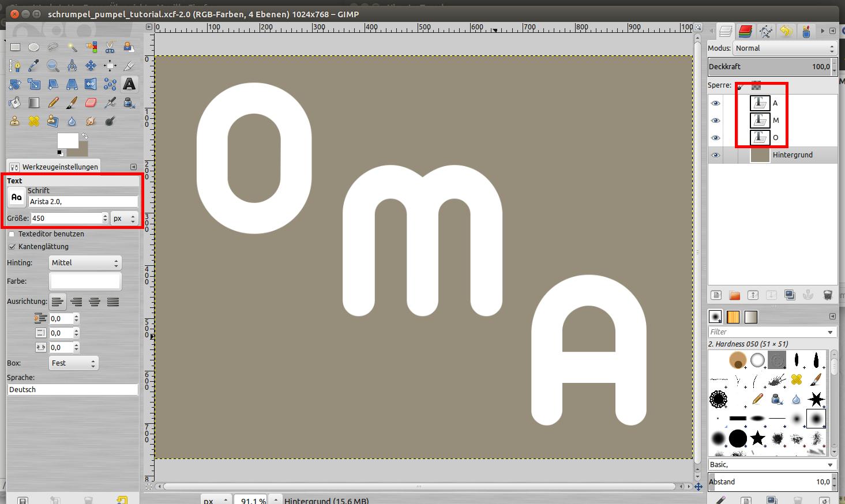Select the black star brush thumbnail

[x=757, y=438]
